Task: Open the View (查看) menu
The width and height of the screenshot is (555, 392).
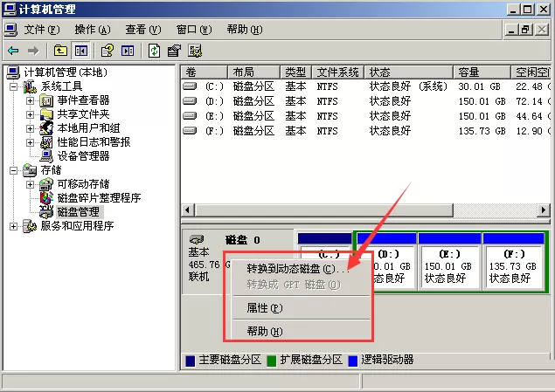Action: coord(143,30)
